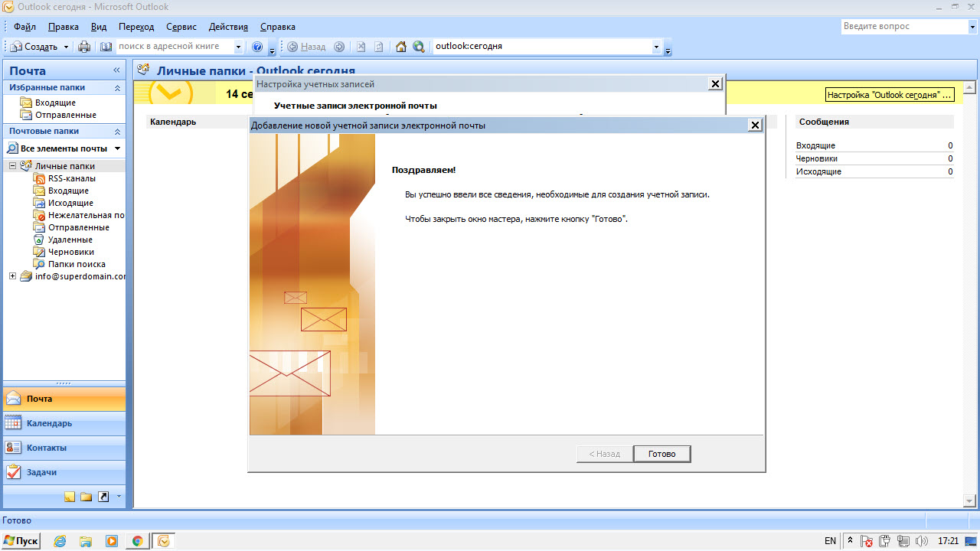980x551 pixels.
Task: Click the Mail envelope icon in navigation pane
Action: pyautogui.click(x=13, y=399)
